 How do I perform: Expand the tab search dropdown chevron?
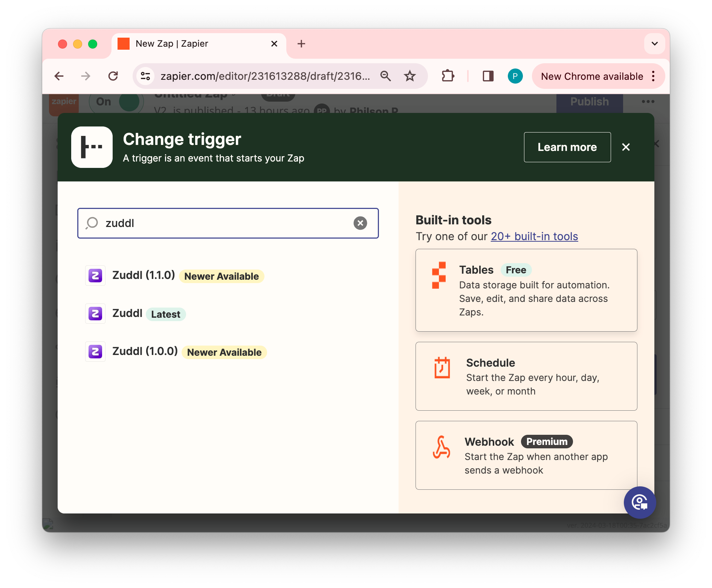point(654,44)
